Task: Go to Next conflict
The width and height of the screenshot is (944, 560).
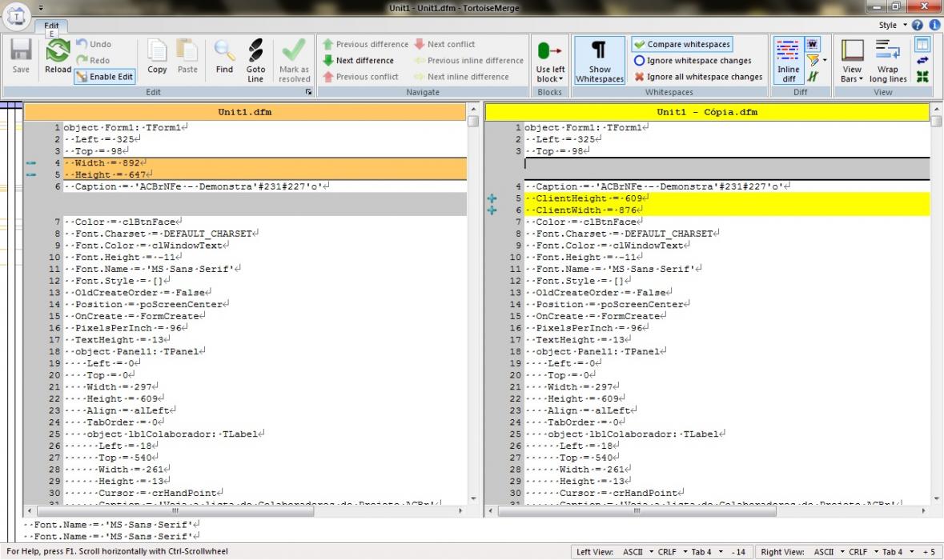Action: tap(444, 44)
